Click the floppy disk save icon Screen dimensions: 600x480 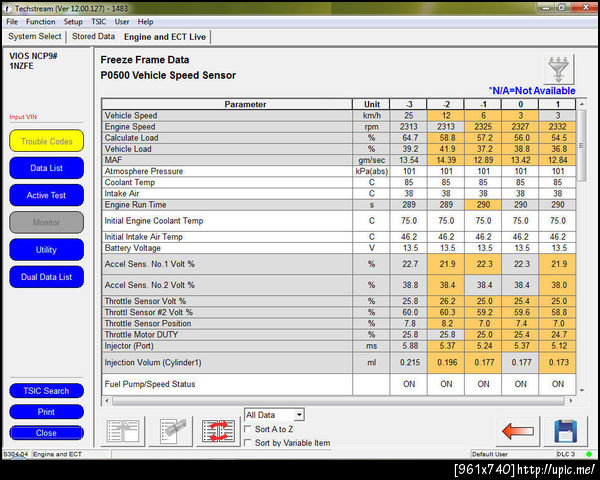565,431
